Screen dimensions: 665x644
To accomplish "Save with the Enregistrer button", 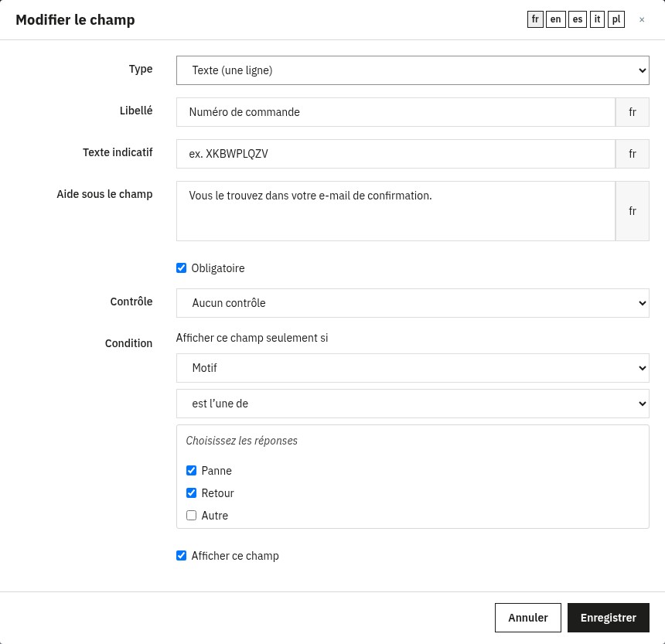I will tap(609, 618).
